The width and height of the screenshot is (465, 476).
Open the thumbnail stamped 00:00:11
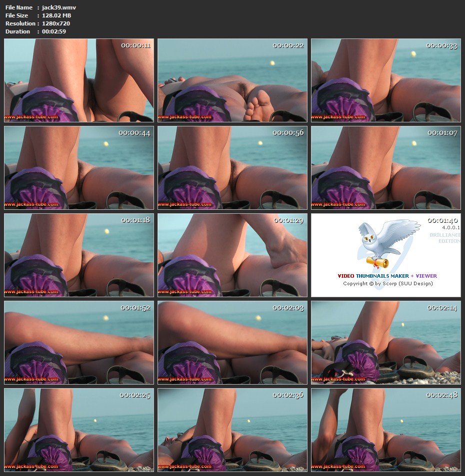79,80
